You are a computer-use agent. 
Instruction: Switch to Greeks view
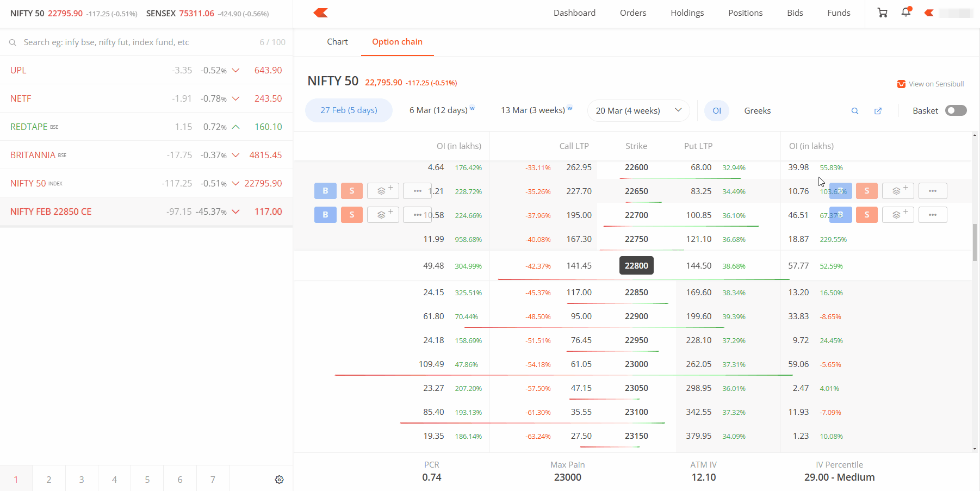point(758,110)
